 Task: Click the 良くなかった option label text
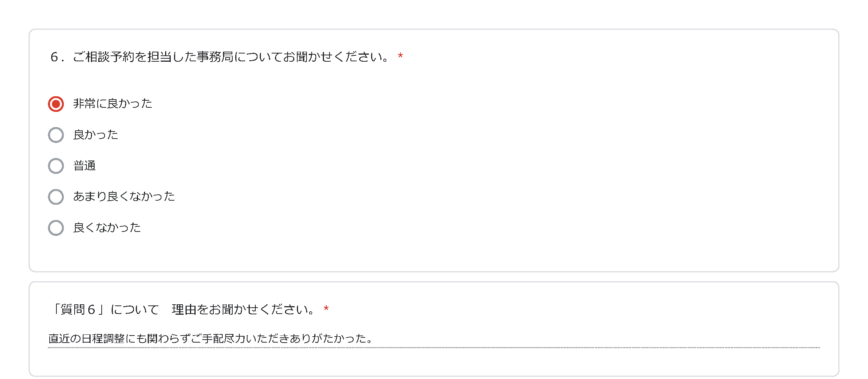(x=107, y=227)
